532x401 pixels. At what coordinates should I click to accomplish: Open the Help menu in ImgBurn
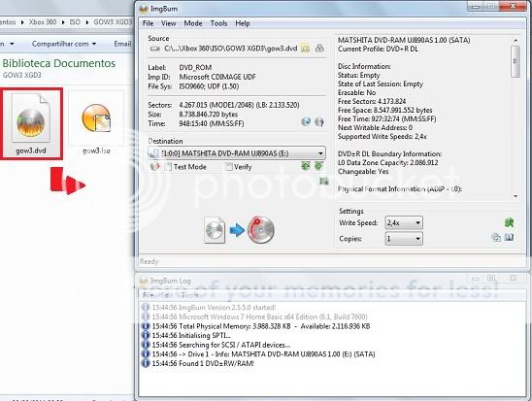pyautogui.click(x=243, y=23)
